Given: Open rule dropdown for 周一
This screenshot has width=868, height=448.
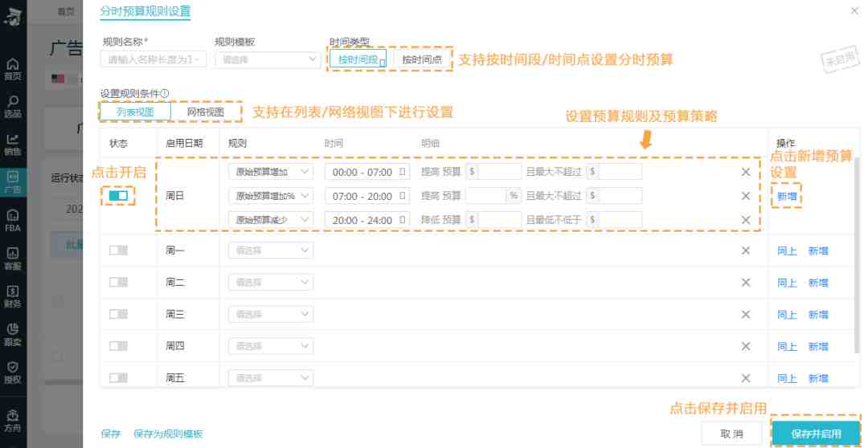Looking at the screenshot, I should [271, 250].
